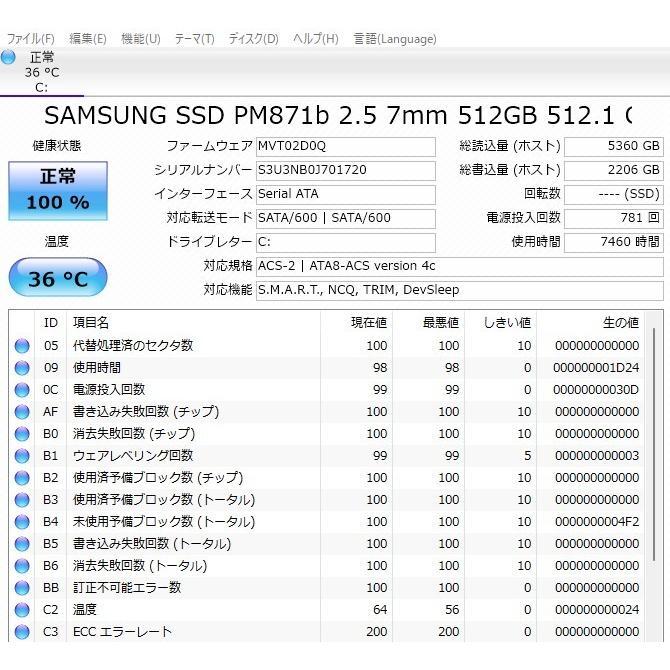Select the 代替処理済のセクタ数 row name
This screenshot has height=670, width=670.
(x=133, y=345)
